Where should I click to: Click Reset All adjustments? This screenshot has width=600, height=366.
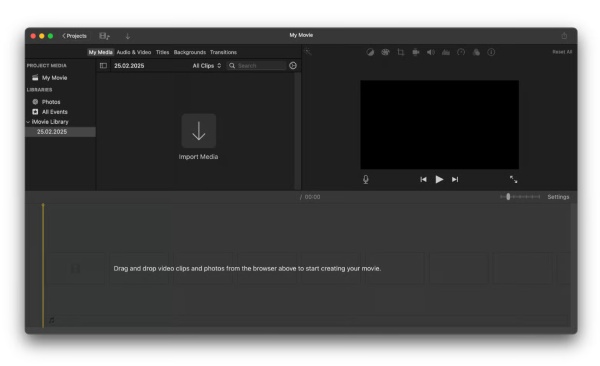562,52
